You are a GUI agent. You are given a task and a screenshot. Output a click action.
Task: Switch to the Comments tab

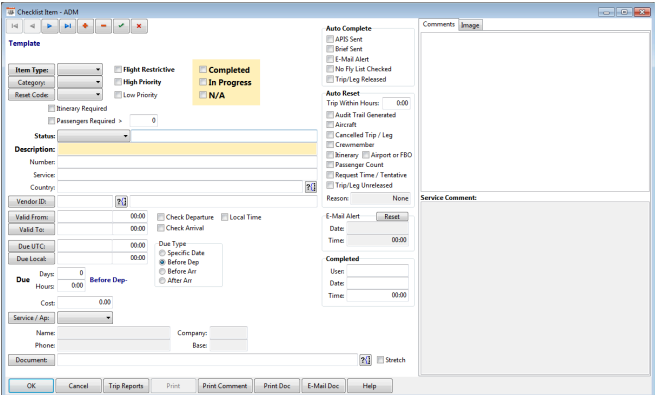[x=438, y=24]
